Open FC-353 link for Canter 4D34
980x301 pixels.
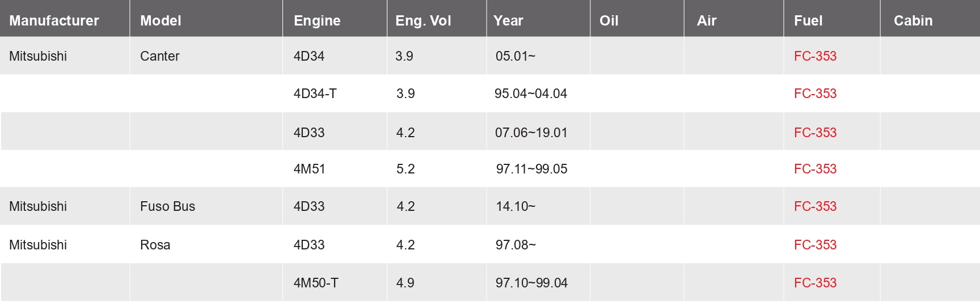point(815,56)
